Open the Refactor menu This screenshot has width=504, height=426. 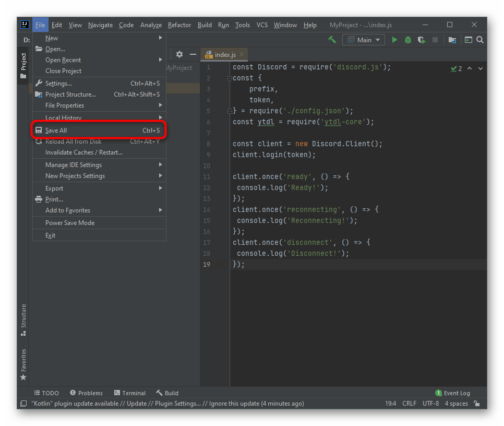click(x=179, y=25)
